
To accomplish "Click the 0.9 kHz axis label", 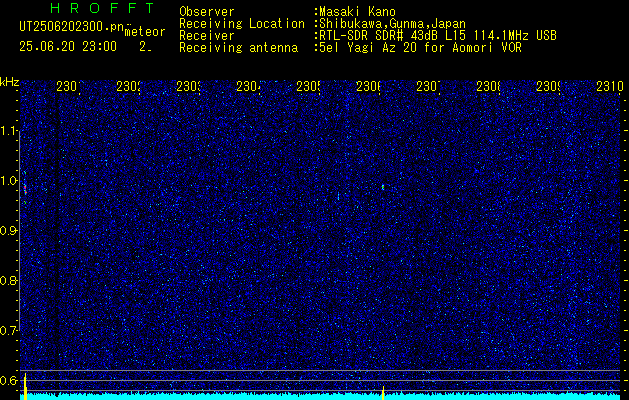I will click(x=9, y=231).
